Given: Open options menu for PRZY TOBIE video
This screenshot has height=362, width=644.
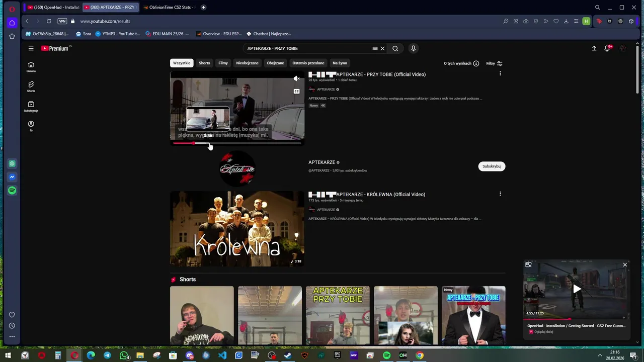Looking at the screenshot, I should pyautogui.click(x=500, y=73).
